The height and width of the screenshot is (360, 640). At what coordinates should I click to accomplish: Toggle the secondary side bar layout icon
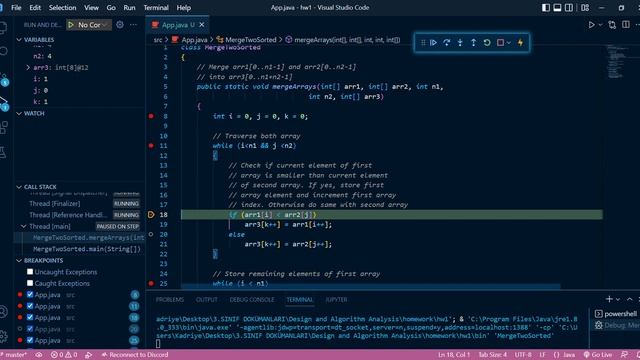coord(569,7)
